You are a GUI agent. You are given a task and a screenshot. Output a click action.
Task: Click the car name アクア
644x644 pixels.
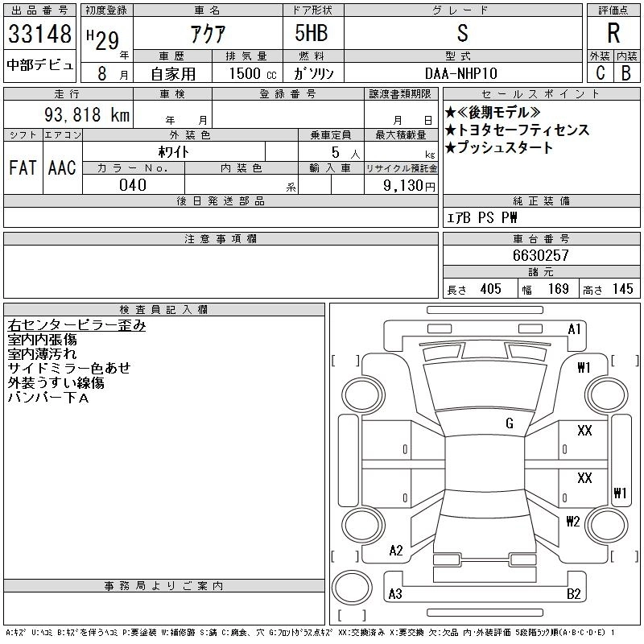[x=208, y=34]
